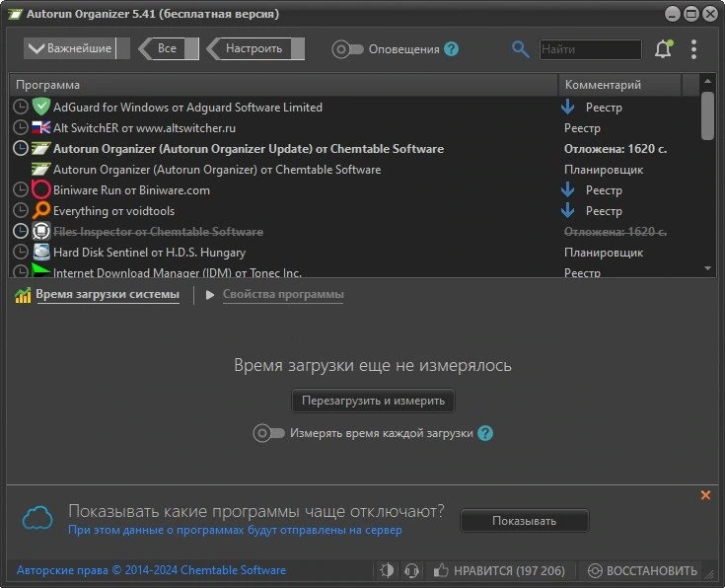Click the Biniware Run red circle icon

point(41,189)
